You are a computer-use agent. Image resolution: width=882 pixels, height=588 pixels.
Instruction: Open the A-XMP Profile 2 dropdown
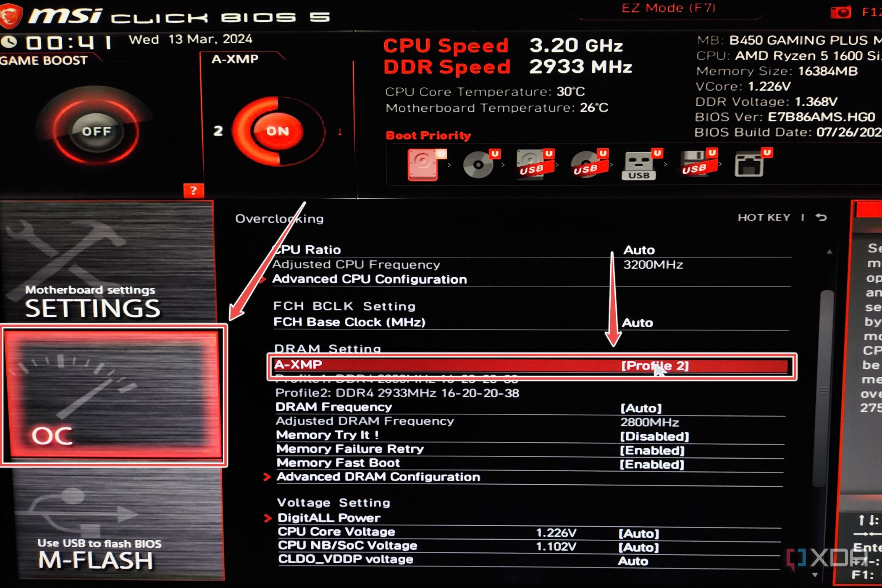[654, 365]
